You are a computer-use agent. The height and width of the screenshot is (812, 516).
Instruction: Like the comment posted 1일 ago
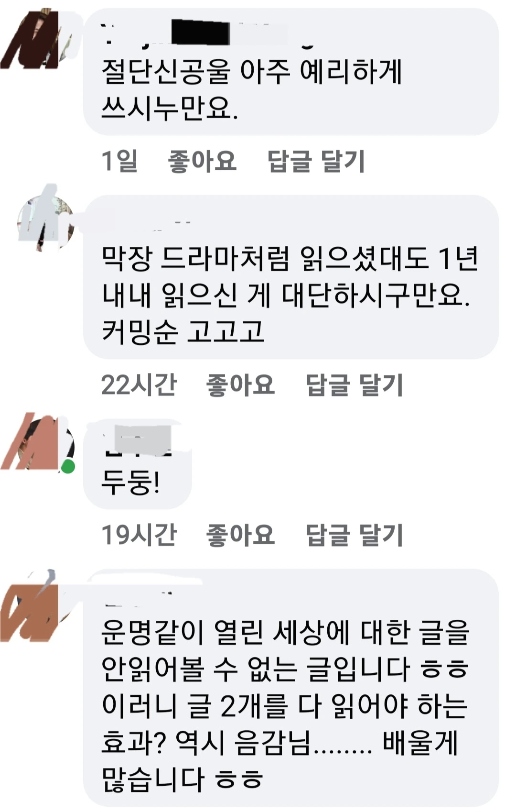202,161
